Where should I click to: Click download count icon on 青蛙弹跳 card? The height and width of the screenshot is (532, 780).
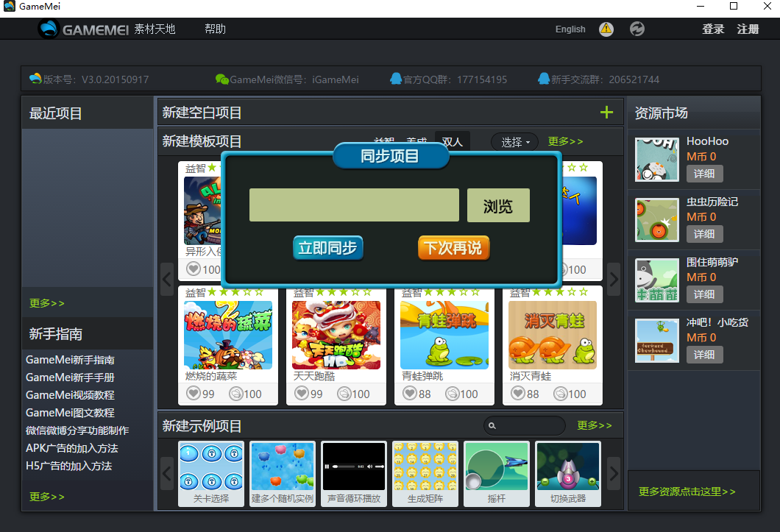click(453, 394)
